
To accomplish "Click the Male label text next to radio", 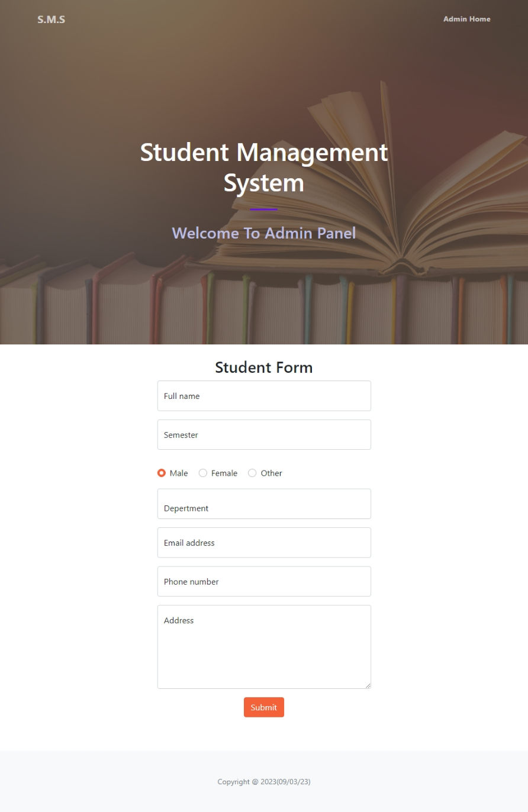I will (178, 473).
